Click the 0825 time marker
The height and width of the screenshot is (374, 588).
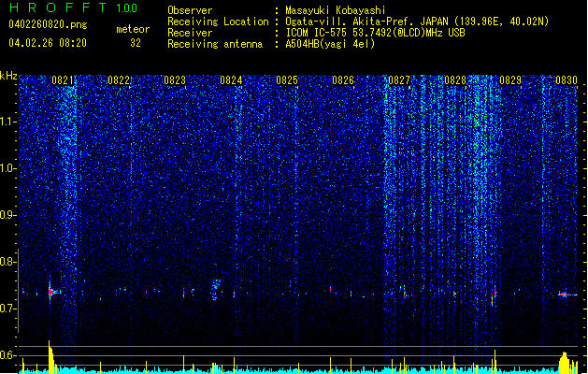[x=287, y=80]
